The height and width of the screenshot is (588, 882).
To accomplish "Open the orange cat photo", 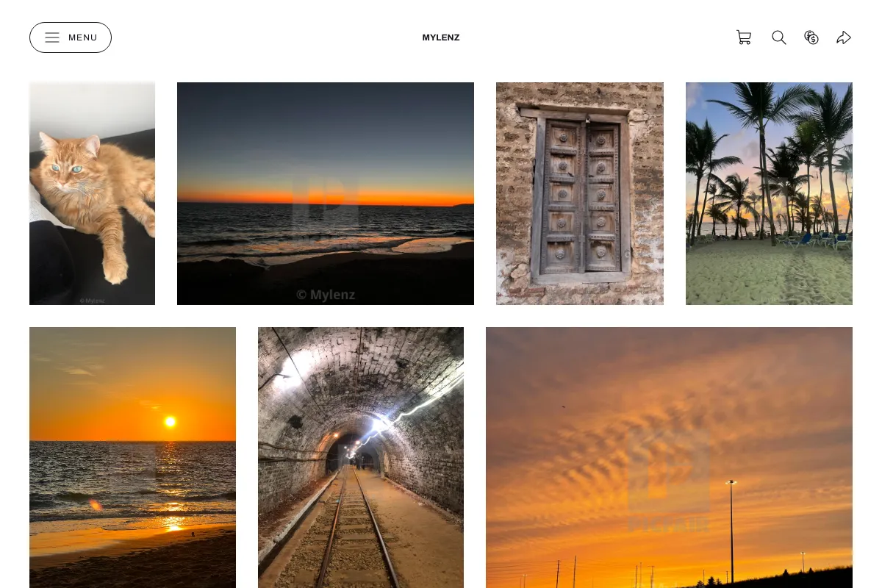I will coord(92,193).
